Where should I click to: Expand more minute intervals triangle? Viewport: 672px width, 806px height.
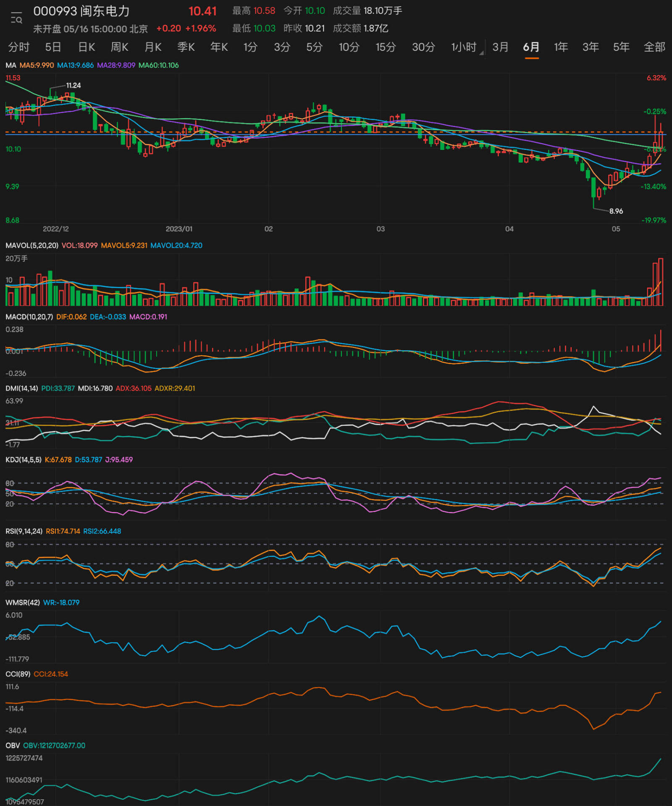[x=481, y=53]
